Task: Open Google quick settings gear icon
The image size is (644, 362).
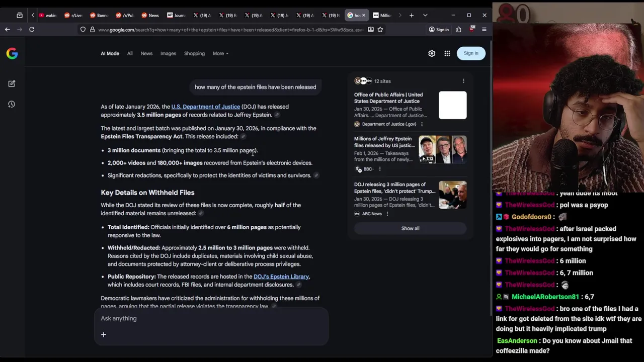Action: pyautogui.click(x=432, y=53)
